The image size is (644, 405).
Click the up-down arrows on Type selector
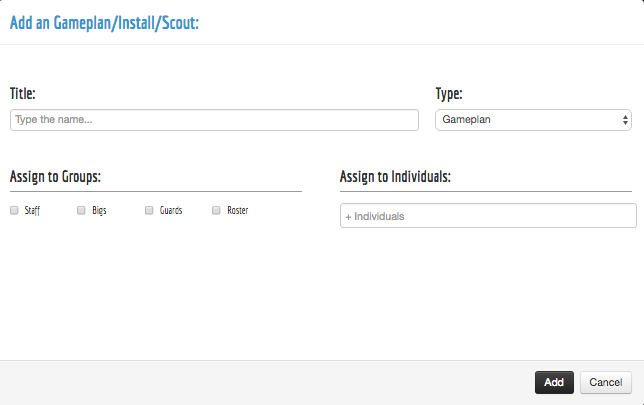pos(625,120)
